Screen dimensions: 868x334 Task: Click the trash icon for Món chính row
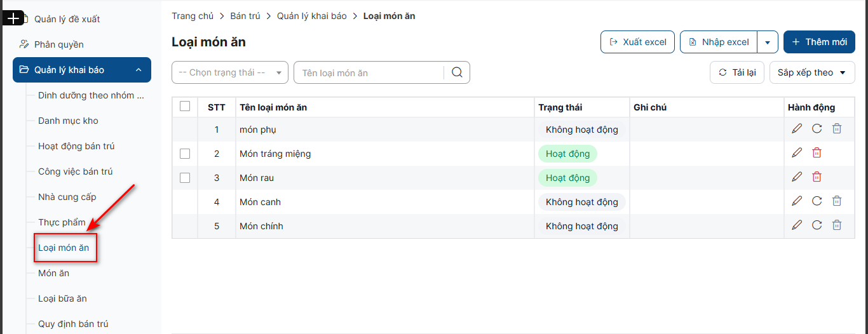click(x=837, y=225)
